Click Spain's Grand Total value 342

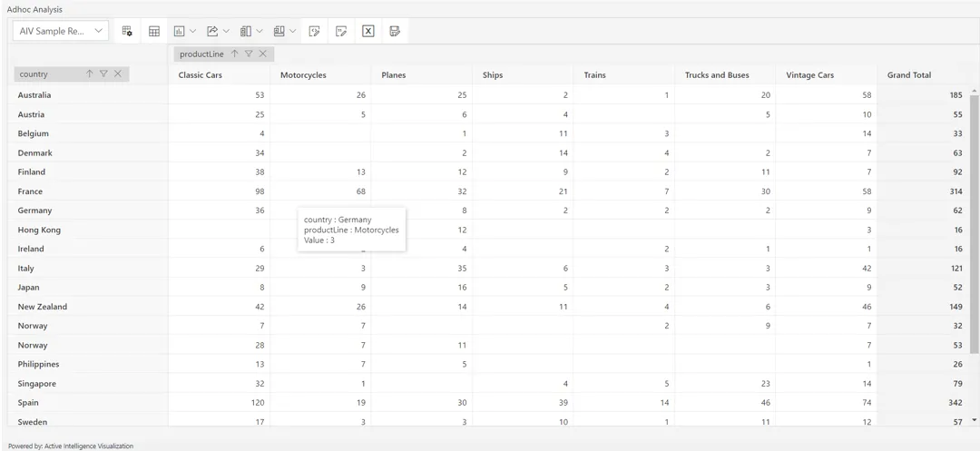point(955,402)
